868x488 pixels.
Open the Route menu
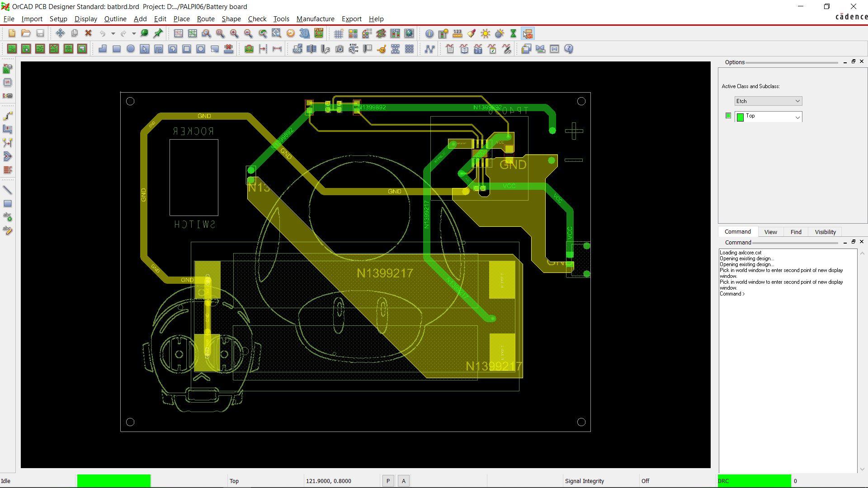[205, 19]
